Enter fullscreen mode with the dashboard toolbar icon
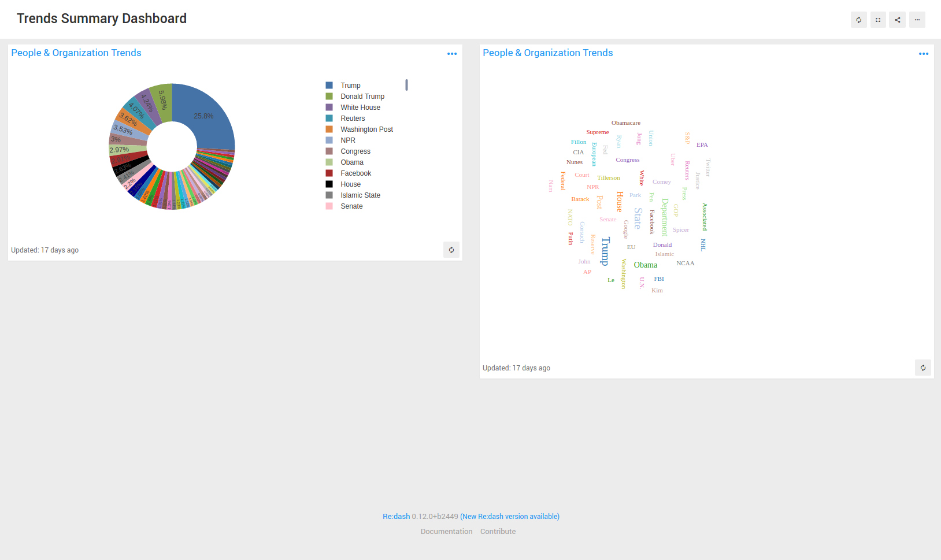This screenshot has height=560, width=941. [878, 20]
